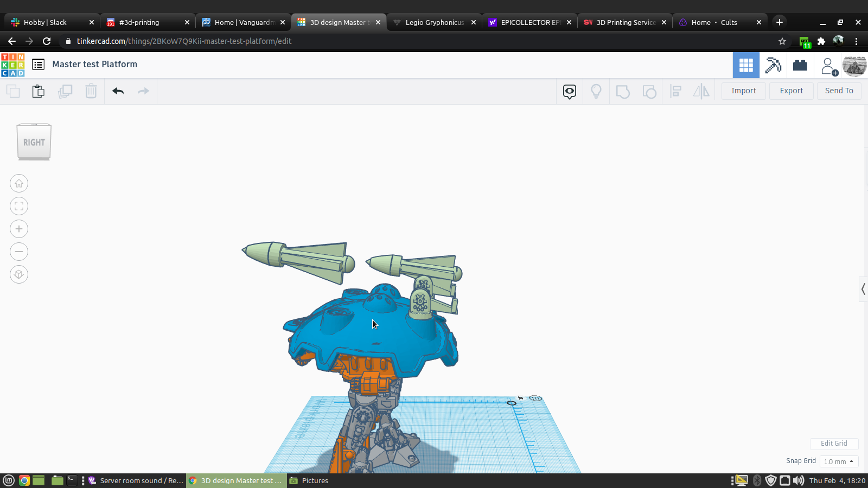Toggle the Notes tool
This screenshot has height=488, width=868.
570,91
